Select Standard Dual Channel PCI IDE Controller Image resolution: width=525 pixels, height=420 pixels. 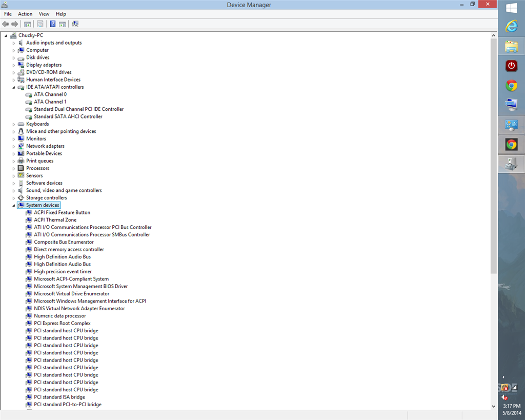(78, 109)
